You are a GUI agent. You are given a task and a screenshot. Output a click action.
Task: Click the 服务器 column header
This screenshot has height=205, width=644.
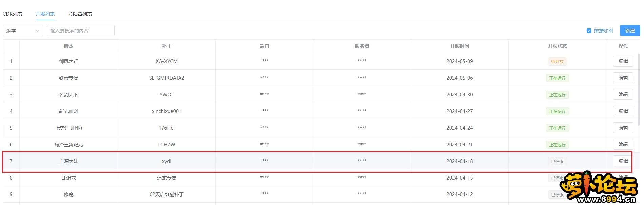362,46
